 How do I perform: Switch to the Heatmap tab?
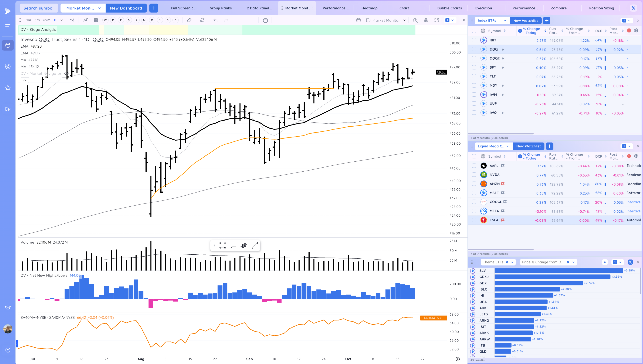pos(369,8)
